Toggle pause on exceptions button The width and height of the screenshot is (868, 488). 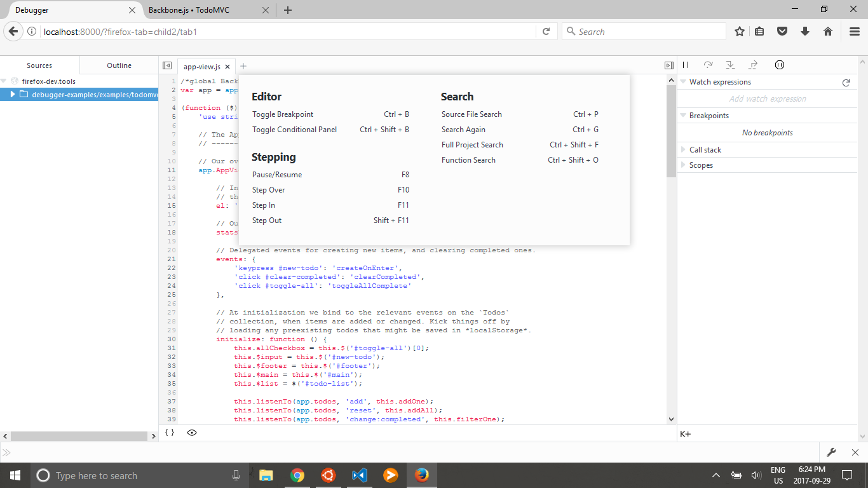(x=780, y=65)
